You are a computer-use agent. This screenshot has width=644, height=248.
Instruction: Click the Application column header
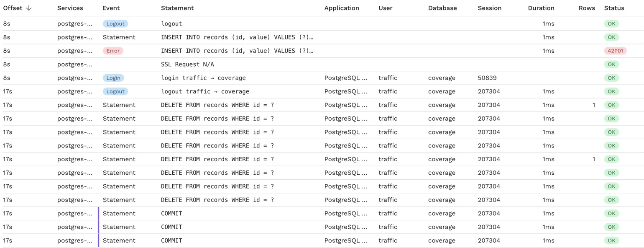[x=342, y=8]
